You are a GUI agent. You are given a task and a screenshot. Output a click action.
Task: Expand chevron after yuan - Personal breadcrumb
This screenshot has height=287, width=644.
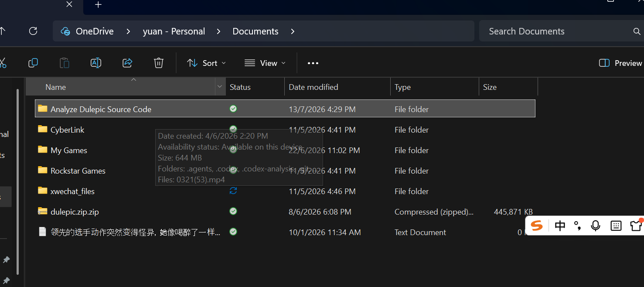tap(218, 31)
